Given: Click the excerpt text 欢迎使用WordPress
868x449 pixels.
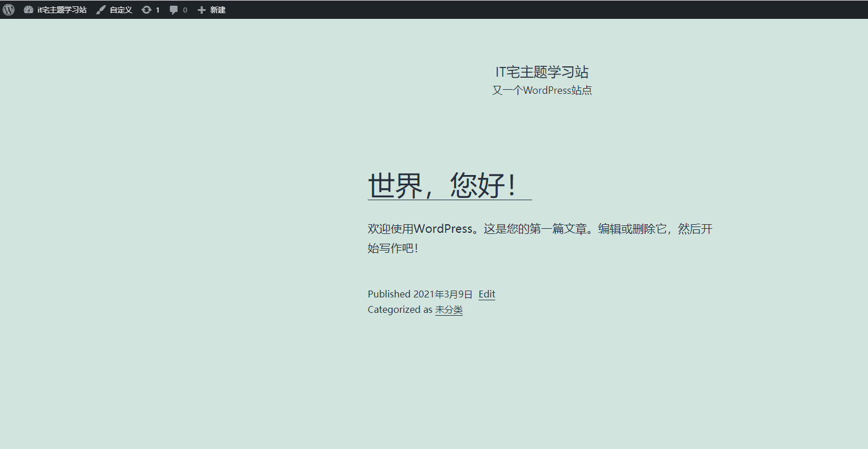Looking at the screenshot, I should (x=420, y=229).
